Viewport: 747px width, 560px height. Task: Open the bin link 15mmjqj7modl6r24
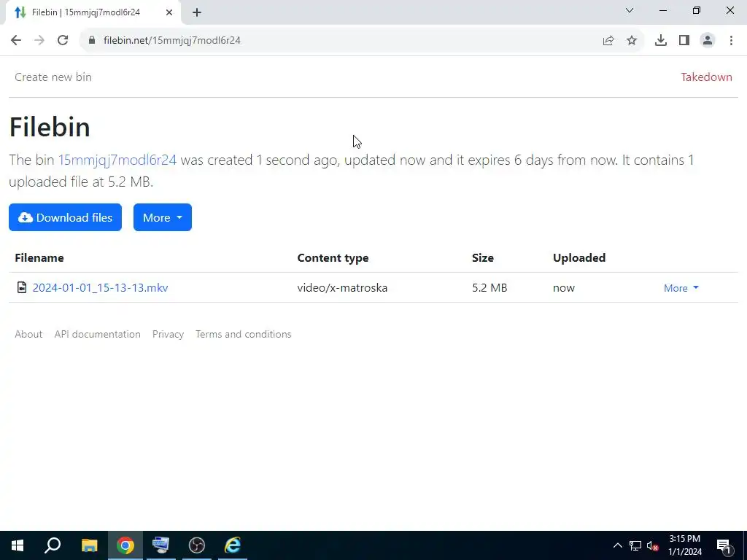tap(117, 160)
